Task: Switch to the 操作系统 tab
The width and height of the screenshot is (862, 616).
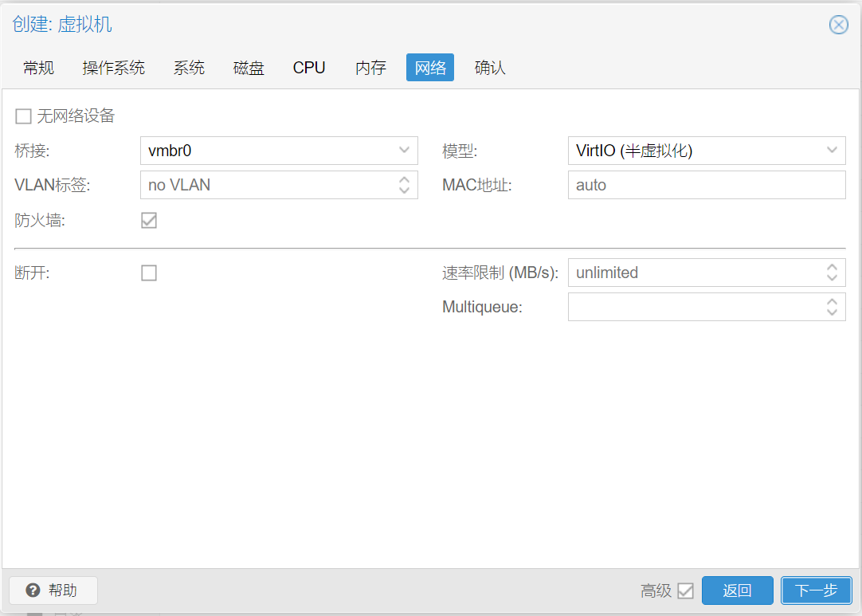Action: coord(114,68)
